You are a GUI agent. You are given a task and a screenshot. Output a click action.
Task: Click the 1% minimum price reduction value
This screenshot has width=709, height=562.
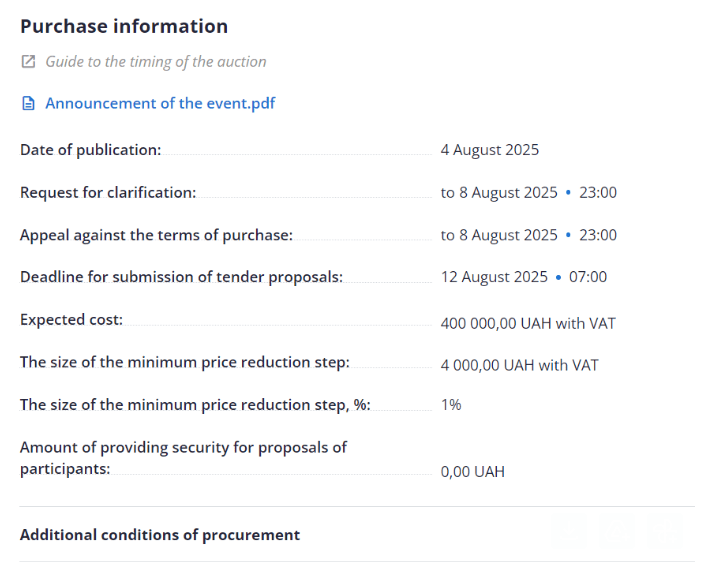(451, 405)
